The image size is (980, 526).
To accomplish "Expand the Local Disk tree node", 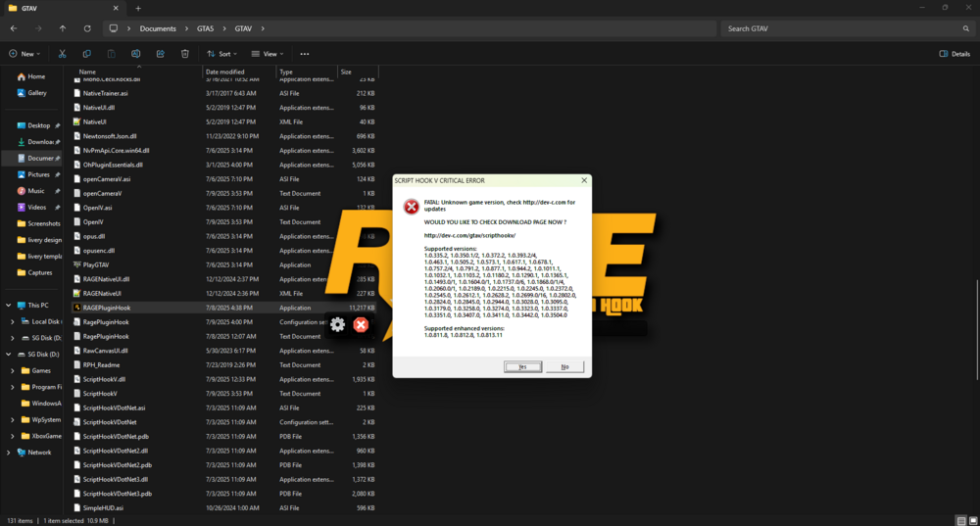I will coord(13,321).
